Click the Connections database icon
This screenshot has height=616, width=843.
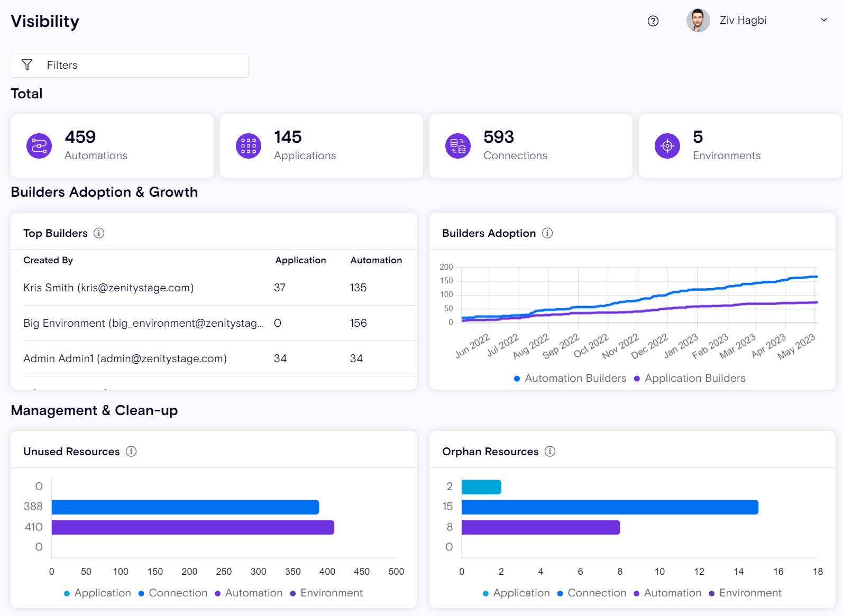click(457, 146)
